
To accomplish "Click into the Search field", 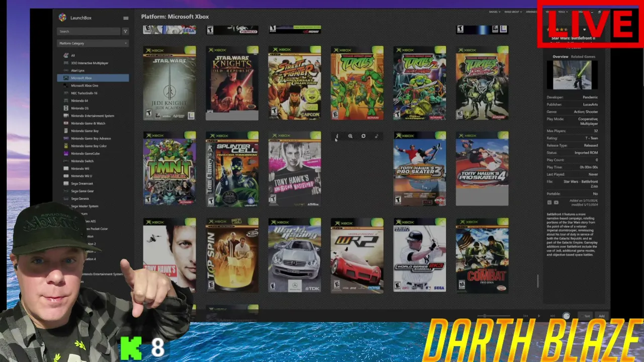I will point(89,31).
